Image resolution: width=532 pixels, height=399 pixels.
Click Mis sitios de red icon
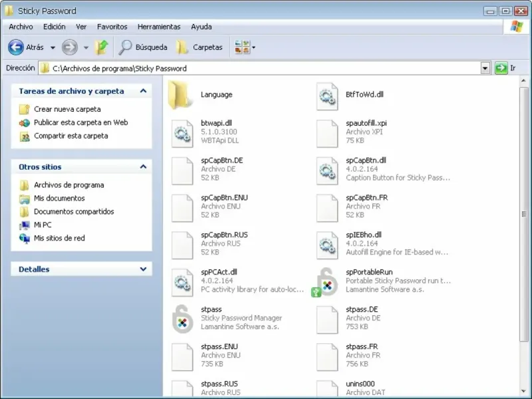coord(25,238)
